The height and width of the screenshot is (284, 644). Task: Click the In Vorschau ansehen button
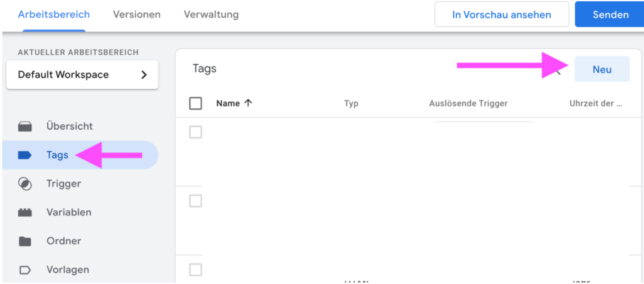point(501,14)
